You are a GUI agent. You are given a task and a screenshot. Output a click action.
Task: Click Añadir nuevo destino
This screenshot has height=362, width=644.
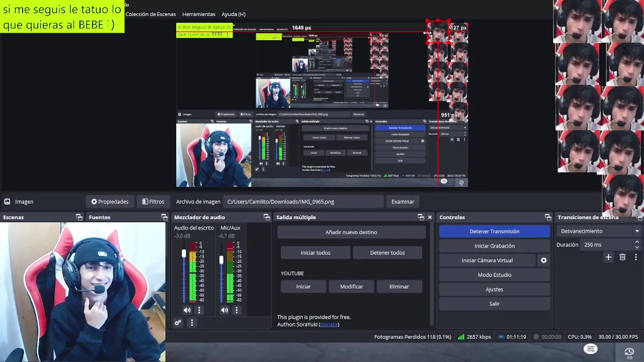pos(351,232)
